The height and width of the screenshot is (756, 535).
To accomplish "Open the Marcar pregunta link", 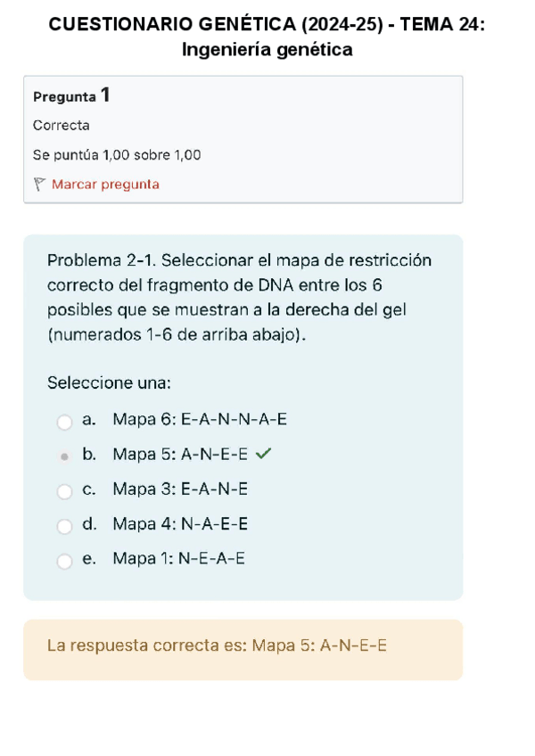I will tap(105, 185).
